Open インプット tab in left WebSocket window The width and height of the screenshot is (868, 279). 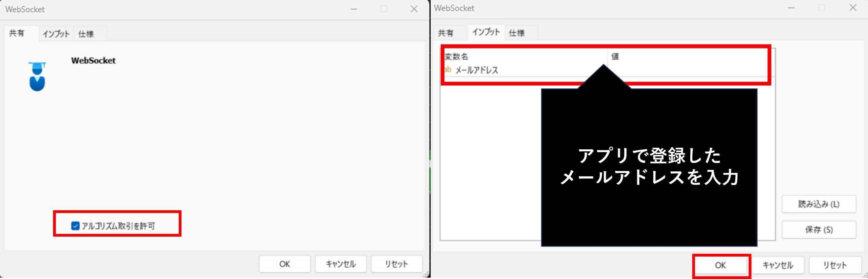click(x=56, y=34)
